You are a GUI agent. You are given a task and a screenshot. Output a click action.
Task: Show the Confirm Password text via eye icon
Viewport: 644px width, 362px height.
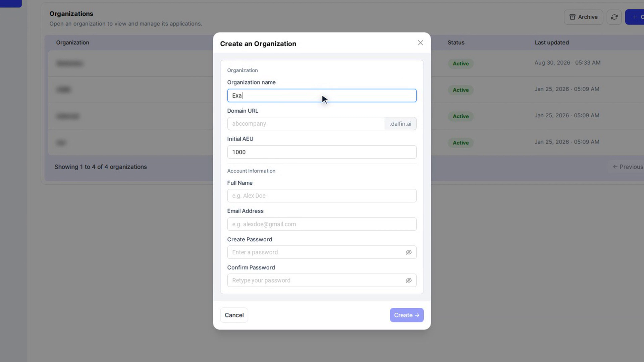point(409,281)
